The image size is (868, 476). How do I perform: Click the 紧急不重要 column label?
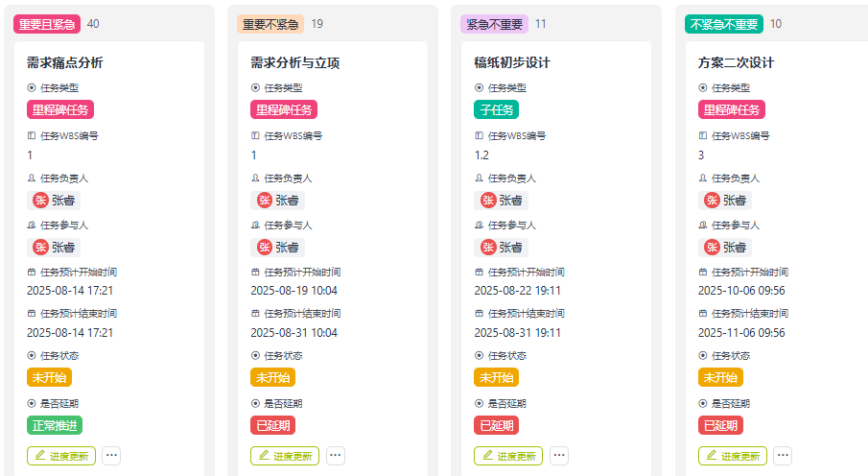click(494, 24)
